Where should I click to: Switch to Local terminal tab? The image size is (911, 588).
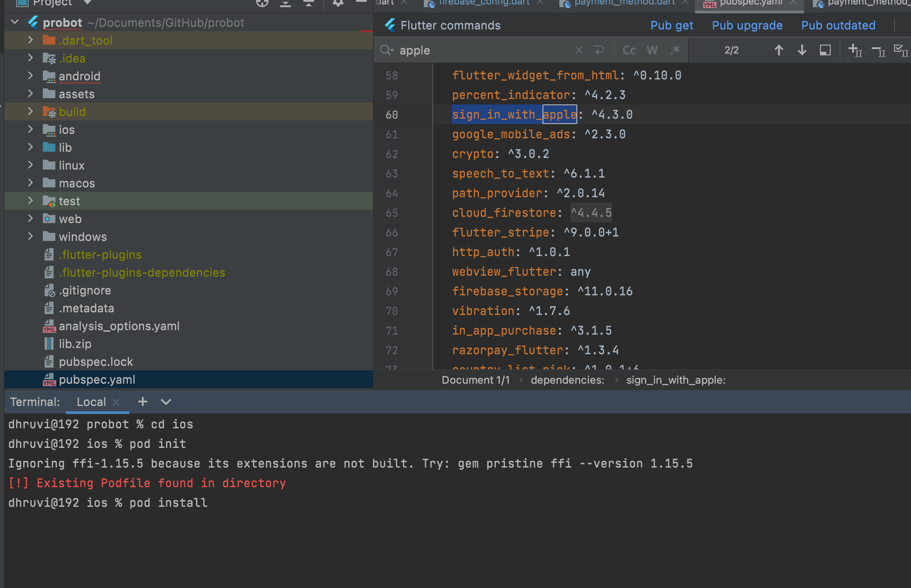[x=91, y=402]
